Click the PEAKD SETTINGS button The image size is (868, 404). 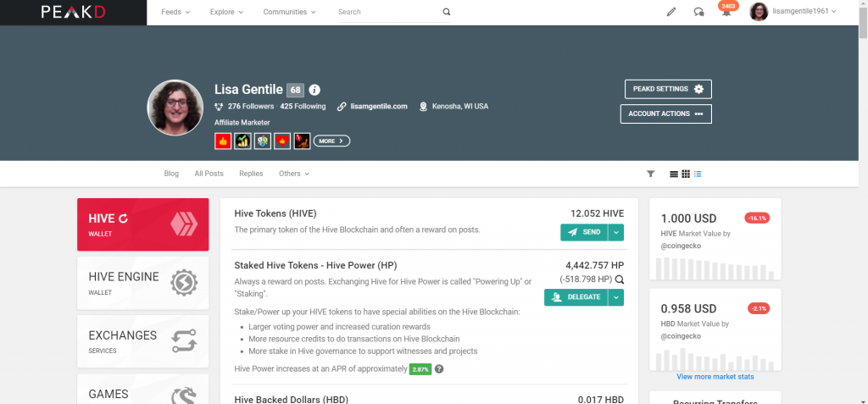click(666, 89)
